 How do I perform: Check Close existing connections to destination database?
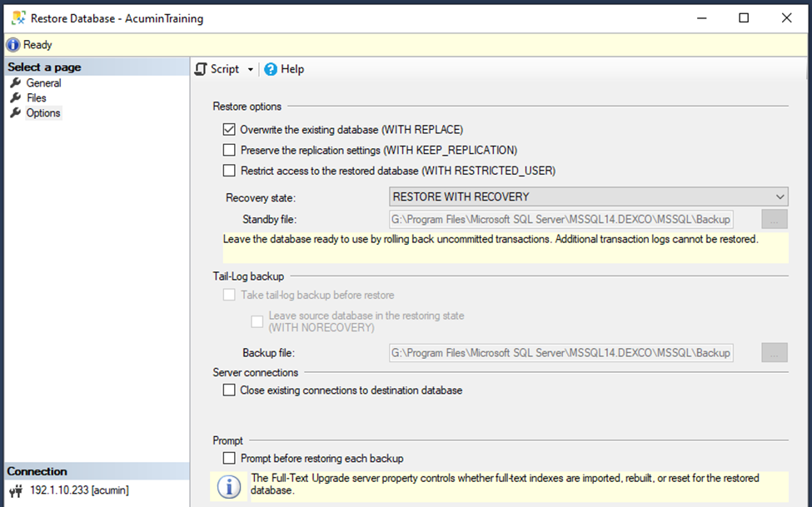[229, 390]
